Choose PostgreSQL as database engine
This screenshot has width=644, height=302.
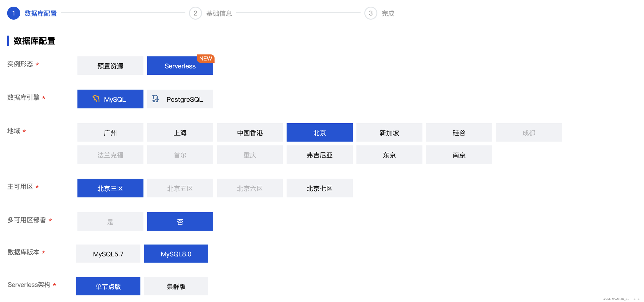coord(180,99)
